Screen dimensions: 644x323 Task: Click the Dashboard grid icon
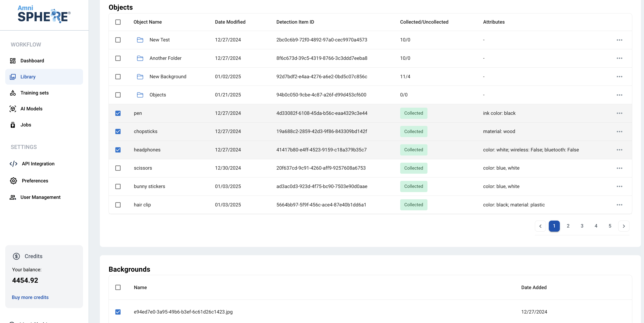tap(13, 61)
